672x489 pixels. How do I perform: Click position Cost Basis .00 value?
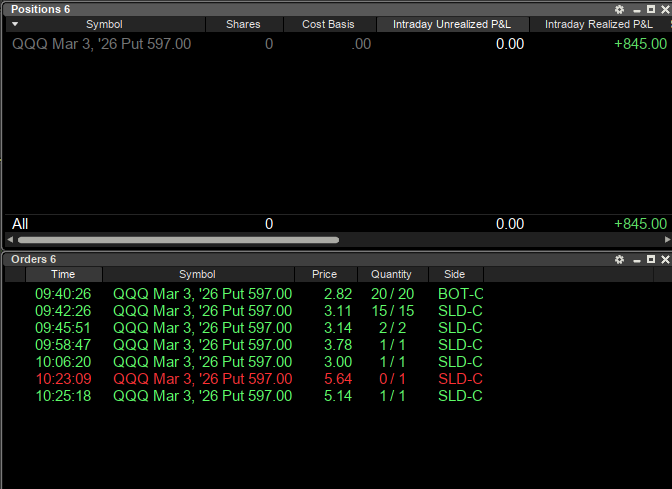point(361,44)
